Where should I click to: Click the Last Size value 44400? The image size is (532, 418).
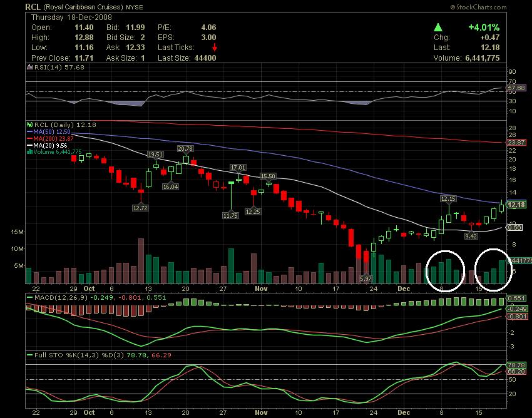point(205,58)
